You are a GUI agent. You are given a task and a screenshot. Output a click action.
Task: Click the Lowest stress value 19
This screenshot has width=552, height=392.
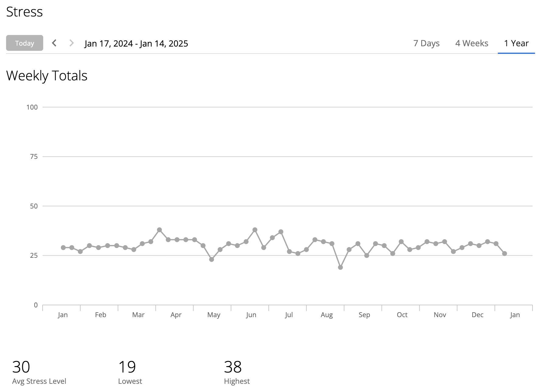pyautogui.click(x=127, y=367)
